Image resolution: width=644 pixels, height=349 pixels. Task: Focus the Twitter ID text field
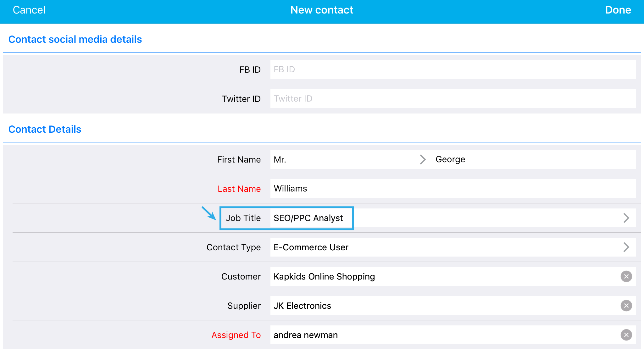(453, 99)
